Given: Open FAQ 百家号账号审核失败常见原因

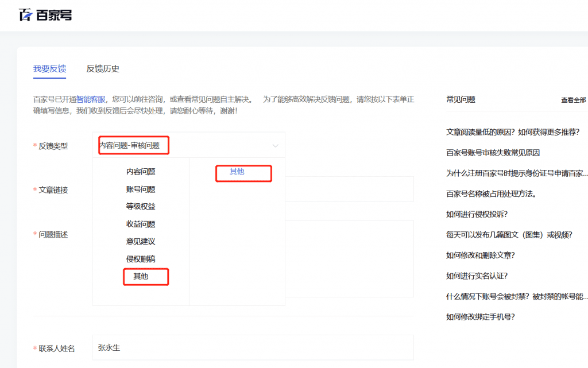Looking at the screenshot, I should click(x=493, y=153).
